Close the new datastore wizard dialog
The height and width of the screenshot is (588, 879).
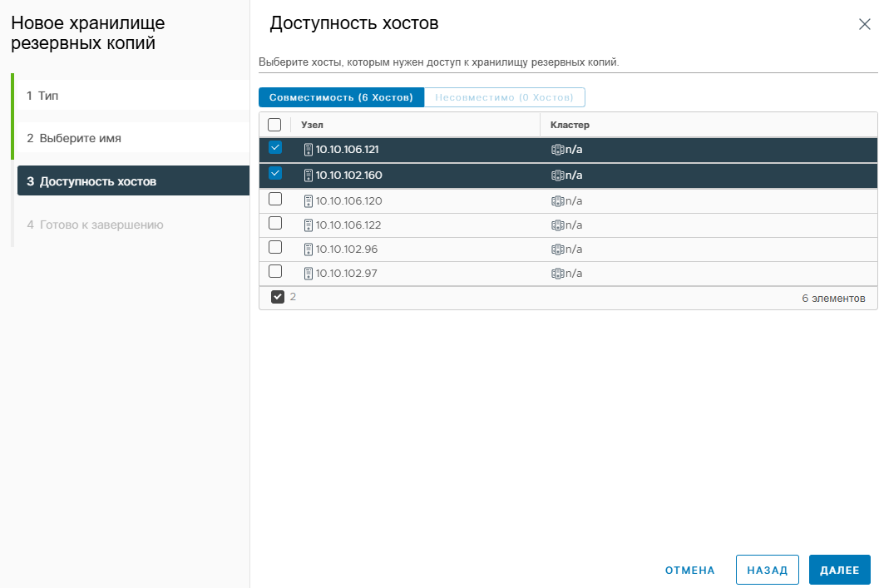tap(864, 24)
